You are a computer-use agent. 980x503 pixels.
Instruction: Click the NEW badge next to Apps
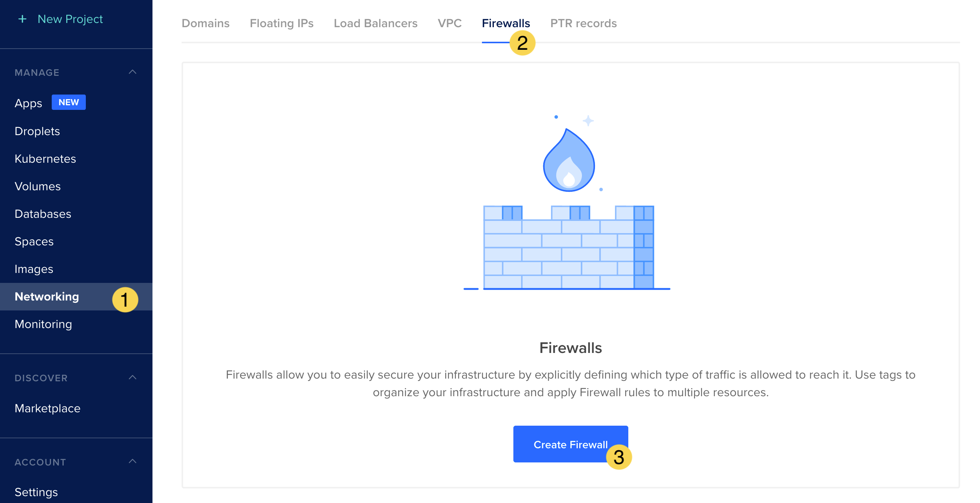point(69,102)
